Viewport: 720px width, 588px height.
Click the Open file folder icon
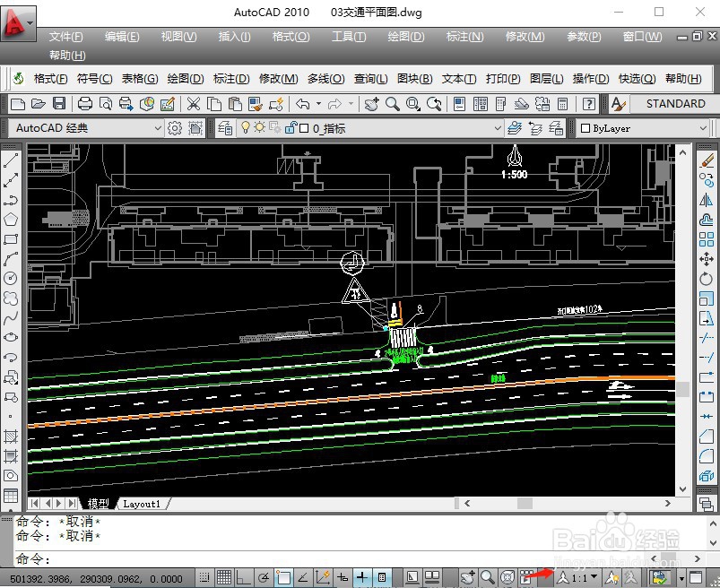[x=39, y=104]
